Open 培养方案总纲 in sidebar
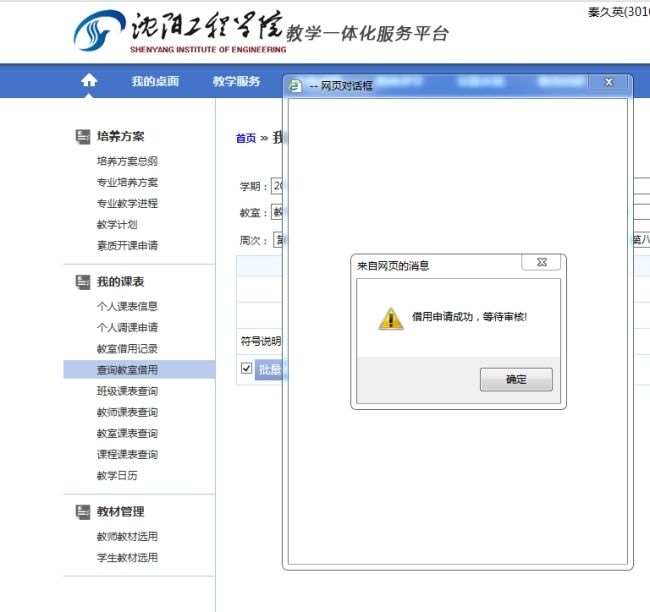 [x=127, y=161]
